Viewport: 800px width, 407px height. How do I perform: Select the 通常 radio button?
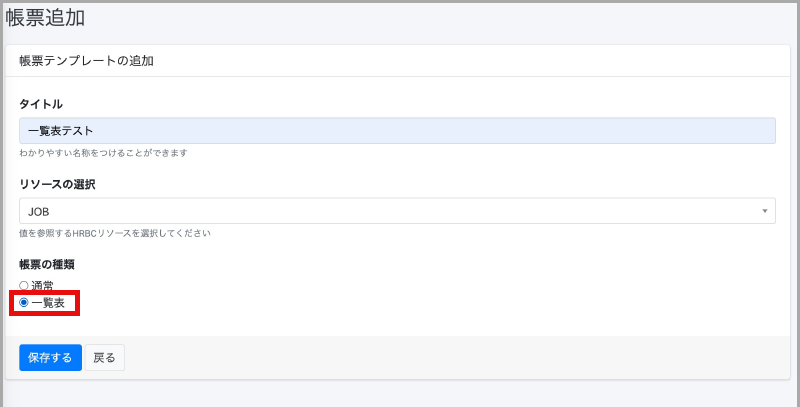click(x=24, y=286)
